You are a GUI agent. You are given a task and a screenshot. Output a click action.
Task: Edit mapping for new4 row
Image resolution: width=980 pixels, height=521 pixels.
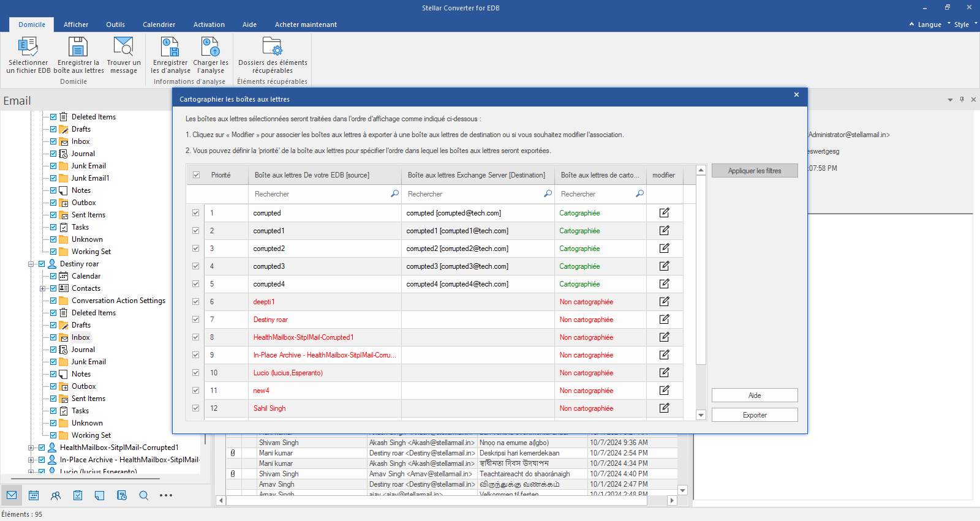tap(664, 390)
